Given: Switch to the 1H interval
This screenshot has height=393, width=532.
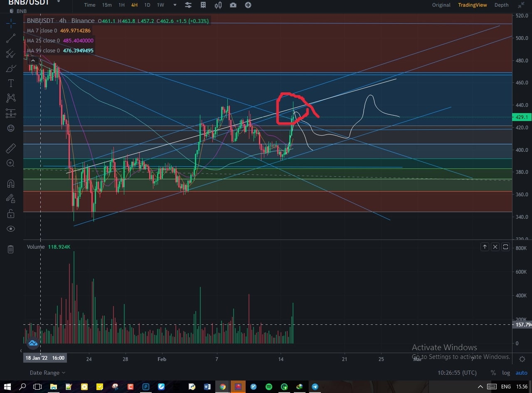Looking at the screenshot, I should click(121, 5).
